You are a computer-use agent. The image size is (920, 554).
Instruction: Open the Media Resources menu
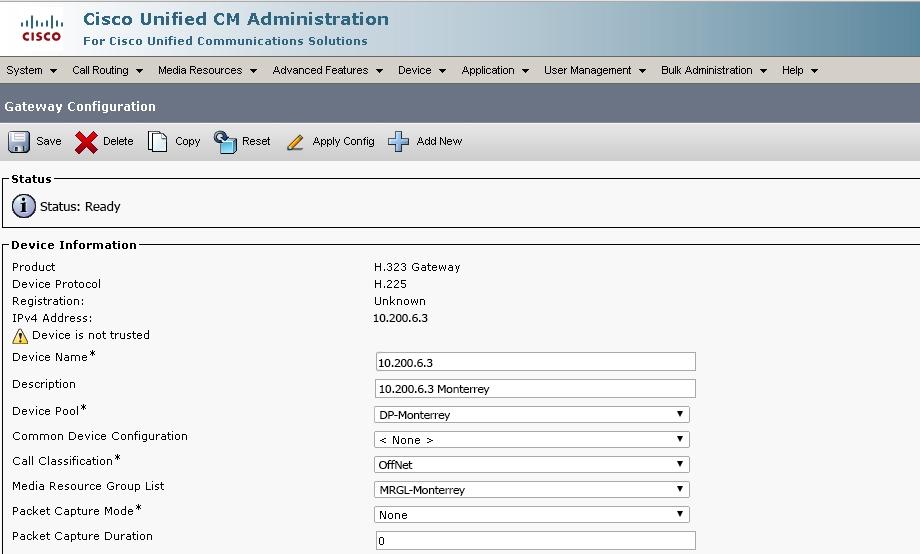pyautogui.click(x=207, y=70)
